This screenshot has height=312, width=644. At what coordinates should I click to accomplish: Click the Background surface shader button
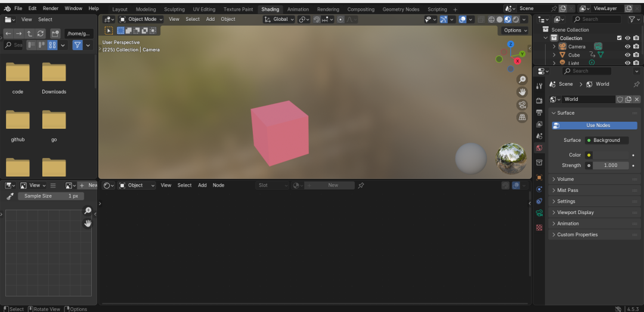pos(606,140)
